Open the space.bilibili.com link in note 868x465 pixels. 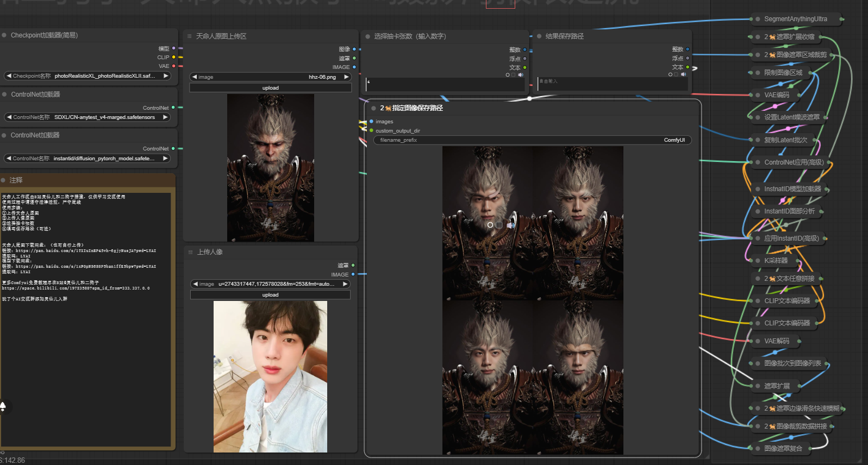(76, 288)
